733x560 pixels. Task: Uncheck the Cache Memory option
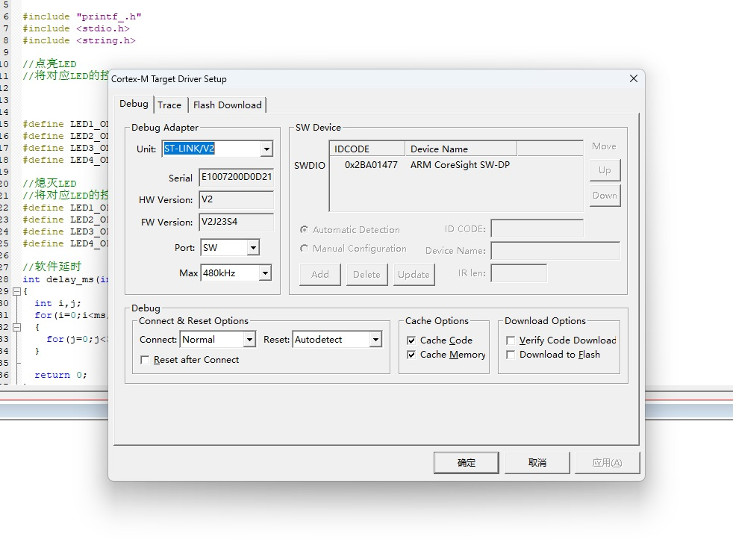[411, 355]
